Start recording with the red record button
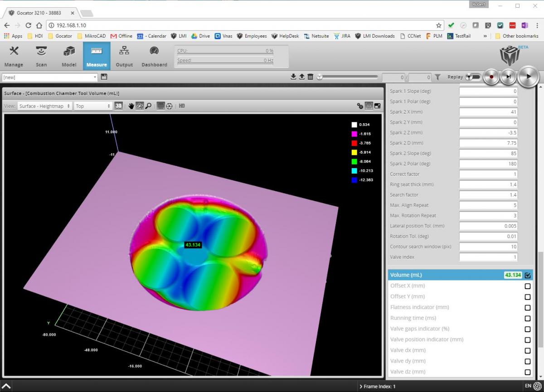 (x=491, y=77)
